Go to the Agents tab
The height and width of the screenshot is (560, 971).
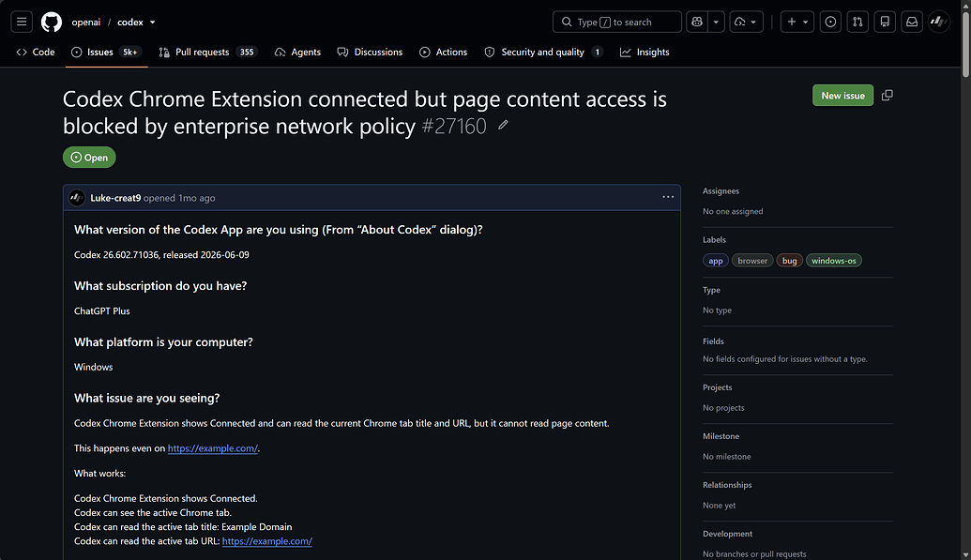pyautogui.click(x=297, y=52)
